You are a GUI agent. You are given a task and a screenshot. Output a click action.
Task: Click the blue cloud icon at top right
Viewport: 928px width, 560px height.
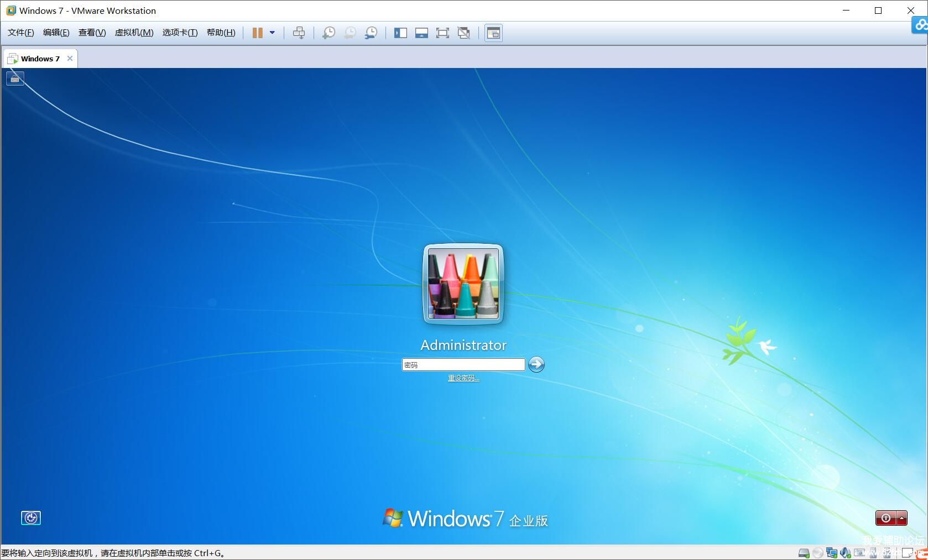tap(920, 25)
